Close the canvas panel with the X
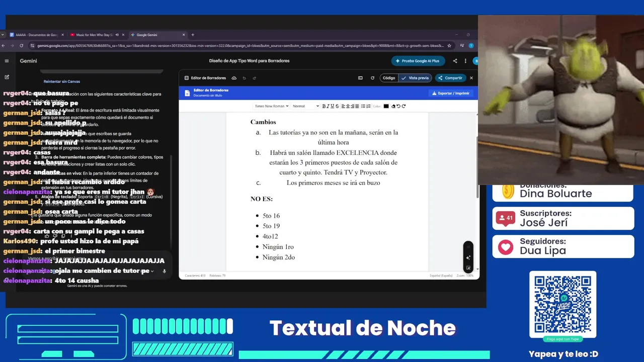This screenshot has height=362, width=644. point(471,78)
